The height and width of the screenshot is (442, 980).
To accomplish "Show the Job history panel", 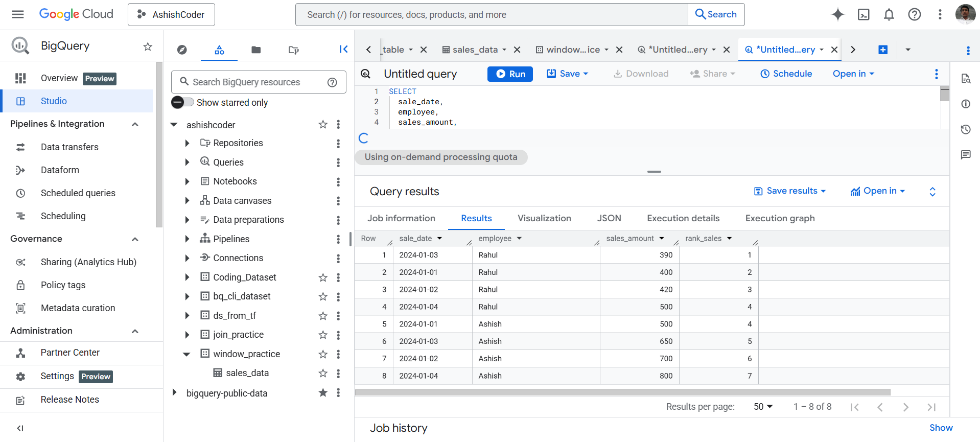I will coord(941,428).
